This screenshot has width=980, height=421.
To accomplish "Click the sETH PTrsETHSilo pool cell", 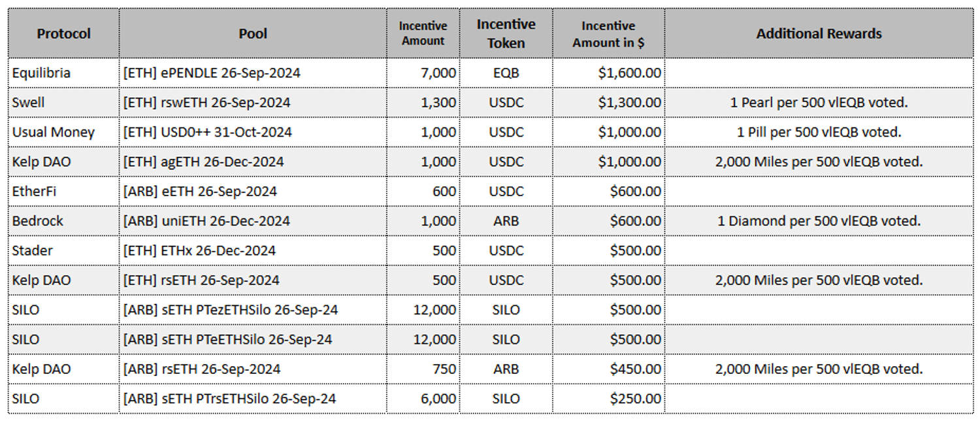I will pyautogui.click(x=229, y=399).
